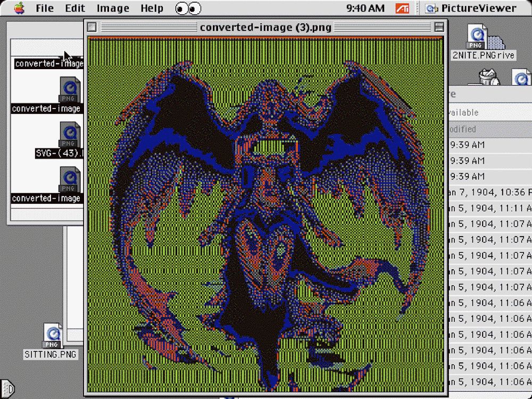Image resolution: width=532 pixels, height=399 pixels.
Task: Open the Help menu
Action: point(152,9)
